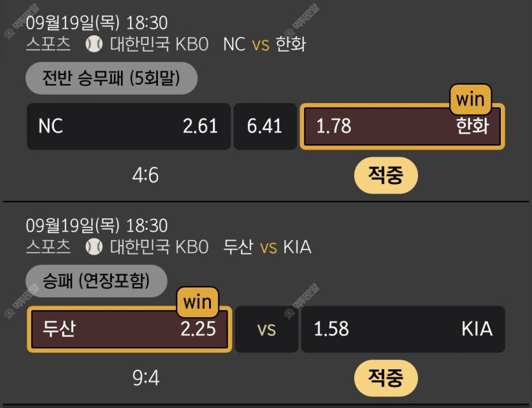This screenshot has height=408, width=532.
Task: Open the 두산 vs KIA match title
Action: pyautogui.click(x=268, y=246)
